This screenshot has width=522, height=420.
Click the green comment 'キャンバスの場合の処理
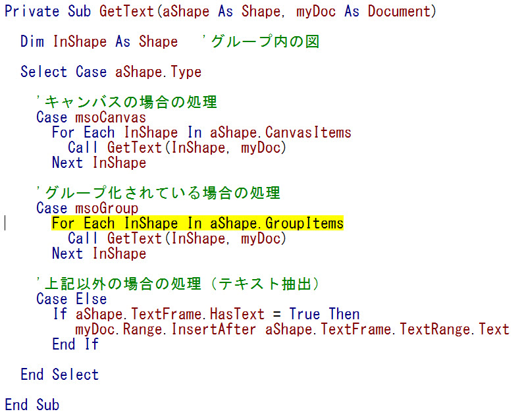tap(126, 103)
